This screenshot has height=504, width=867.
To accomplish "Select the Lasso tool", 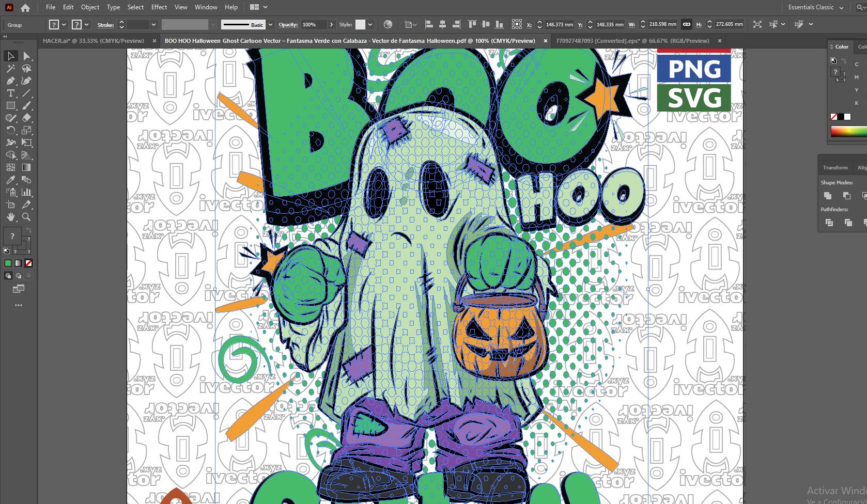I will [x=27, y=68].
